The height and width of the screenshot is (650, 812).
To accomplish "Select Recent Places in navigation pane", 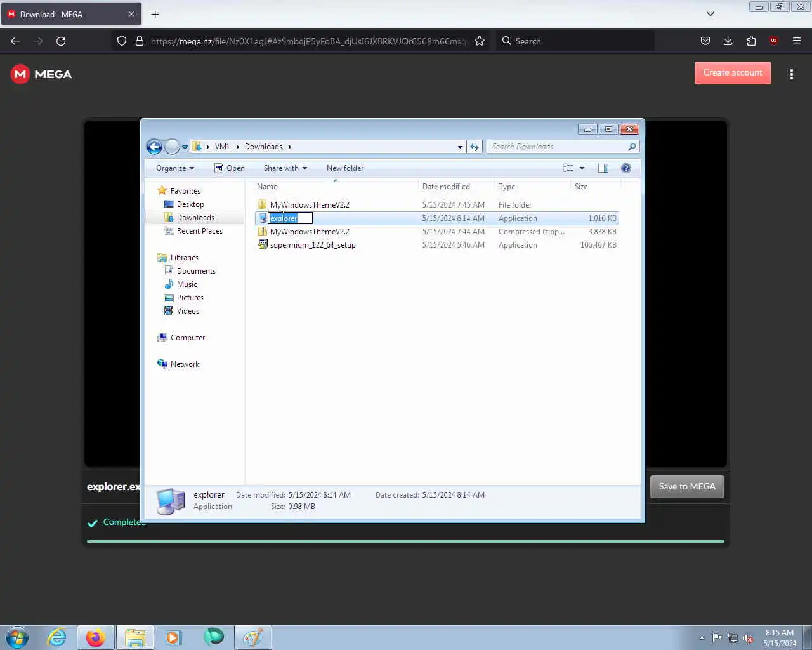I will [200, 231].
